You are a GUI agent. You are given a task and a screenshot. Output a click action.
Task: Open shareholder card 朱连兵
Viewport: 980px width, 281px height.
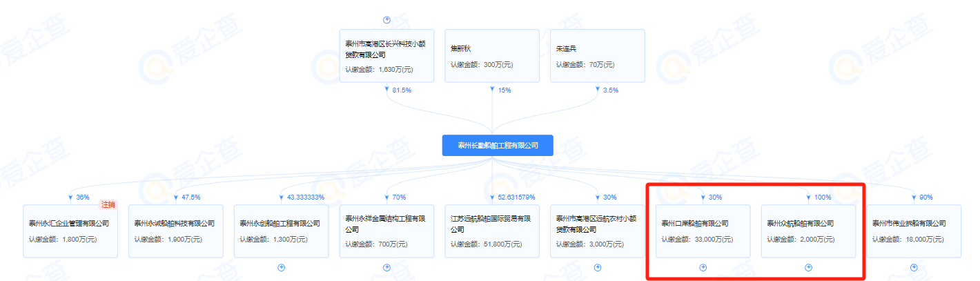598,56
